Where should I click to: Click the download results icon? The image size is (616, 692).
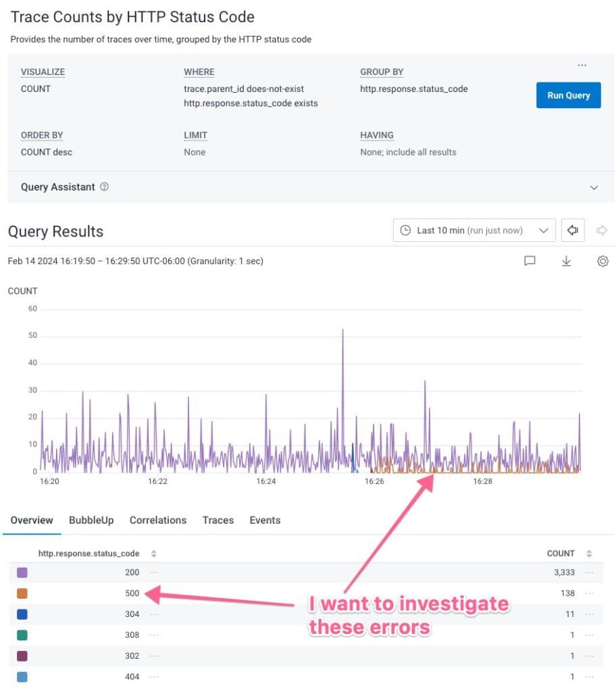(567, 261)
